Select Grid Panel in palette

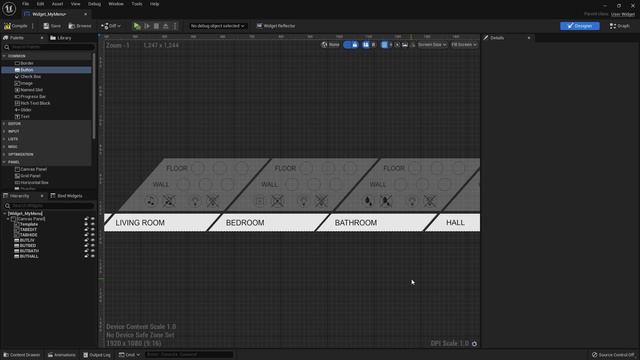(x=30, y=176)
